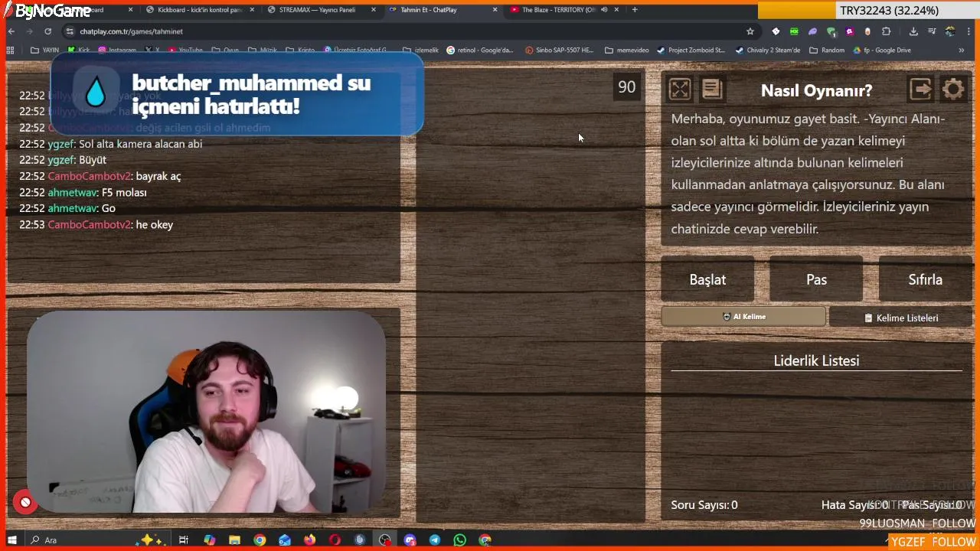Click the address bar URL
This screenshot has height=551, width=980.
point(132,31)
